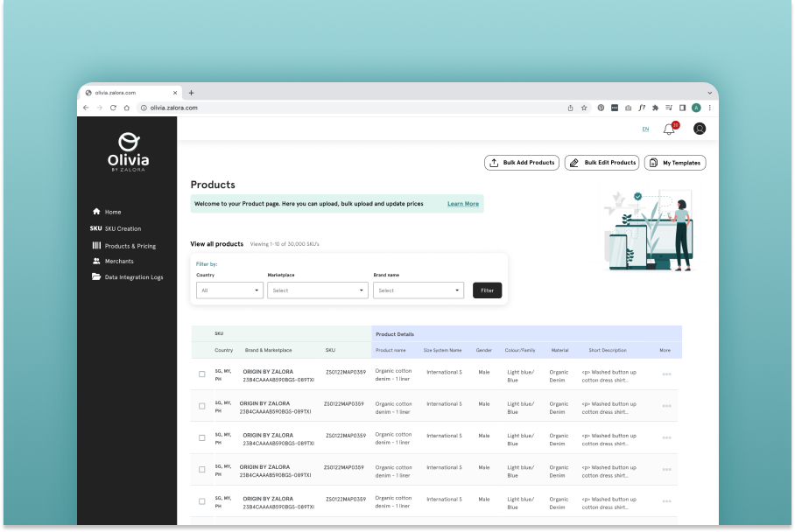Open the Country dropdown
Viewport: 795px width, 532px height.
(x=229, y=290)
